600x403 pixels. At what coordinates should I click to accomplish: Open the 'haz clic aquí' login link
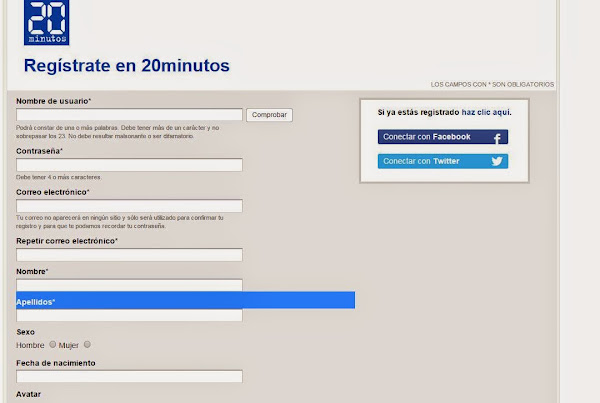point(486,112)
